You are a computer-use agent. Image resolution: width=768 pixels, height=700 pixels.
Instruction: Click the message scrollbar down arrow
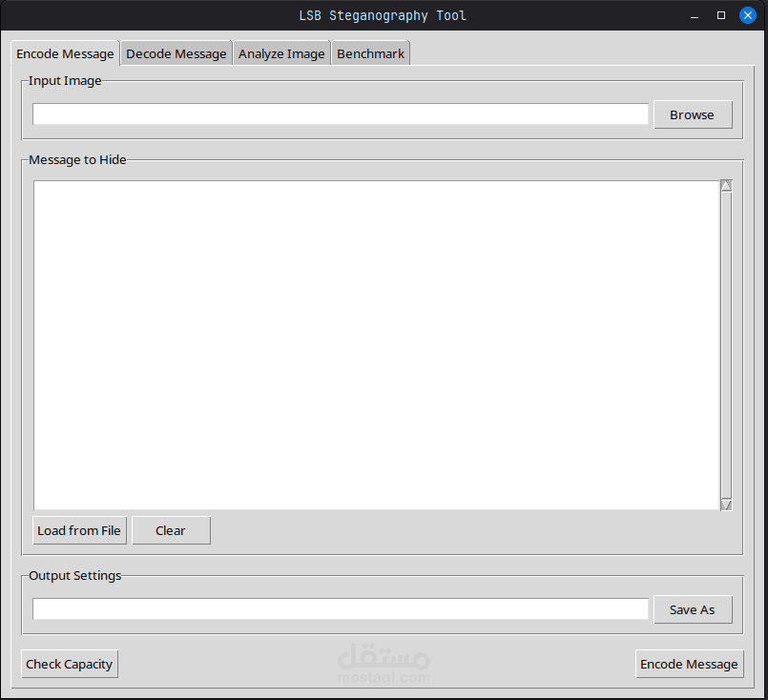[726, 504]
